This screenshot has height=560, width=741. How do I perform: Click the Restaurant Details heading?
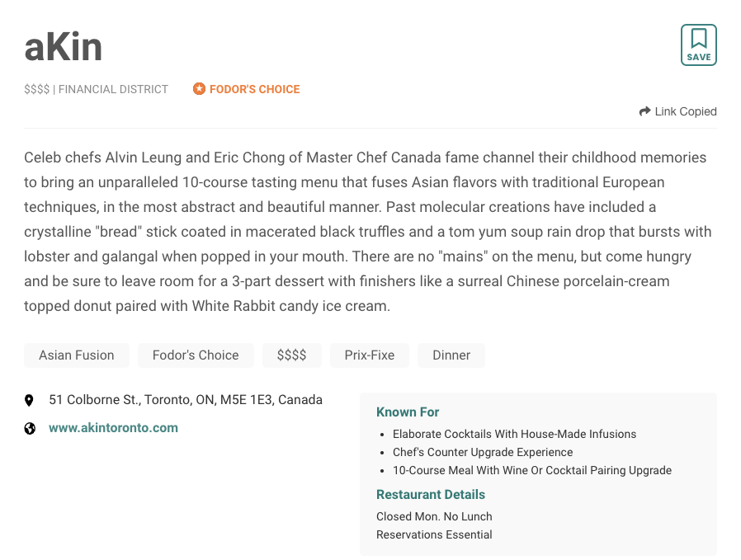tap(431, 494)
